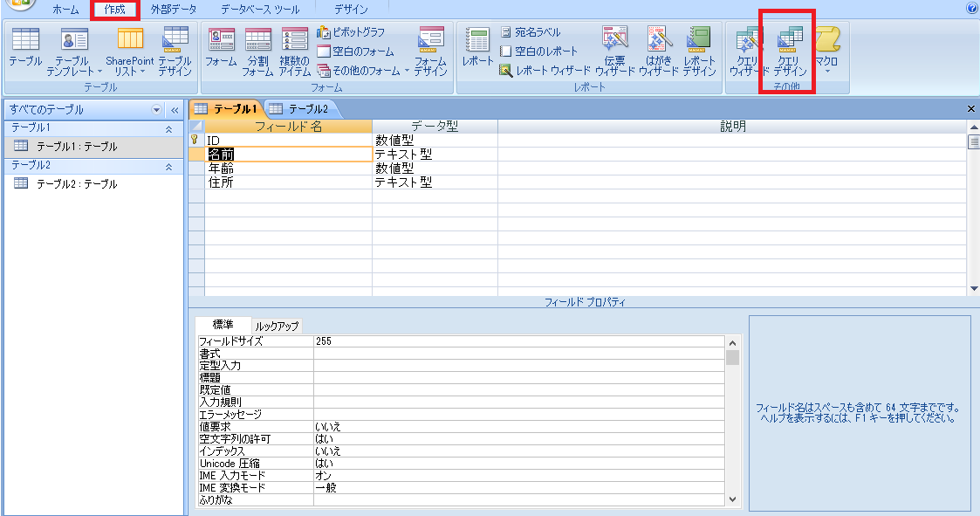
Task: Click the クエリ デザイン icon
Action: click(x=791, y=52)
